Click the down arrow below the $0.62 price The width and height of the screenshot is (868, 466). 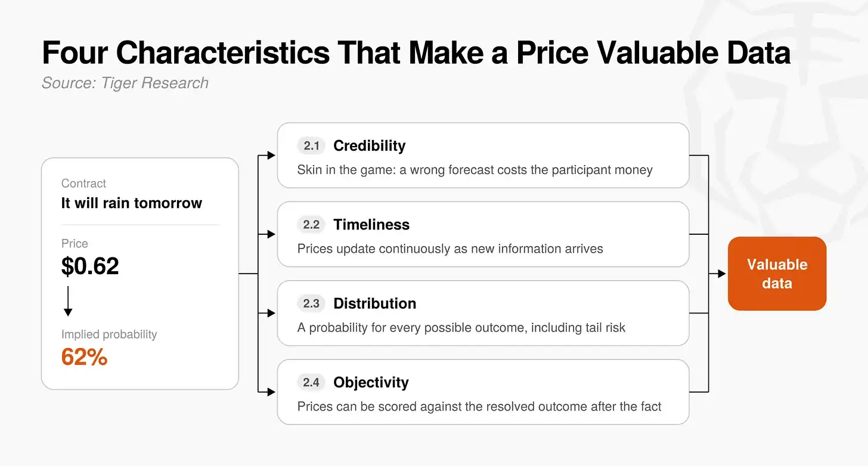(x=68, y=301)
